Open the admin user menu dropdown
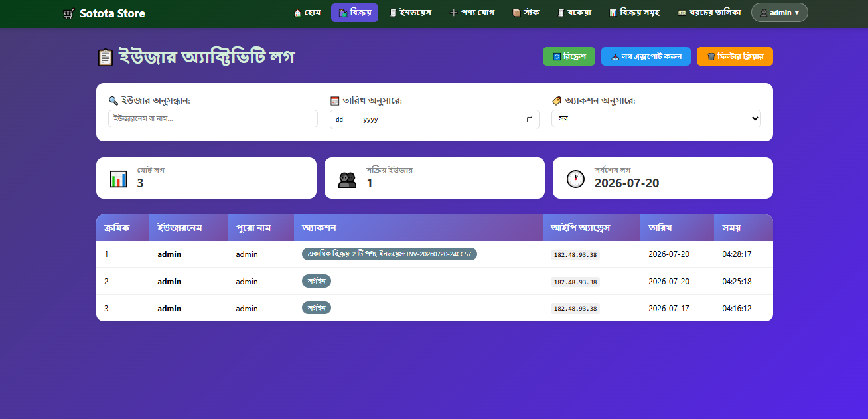 coord(780,13)
